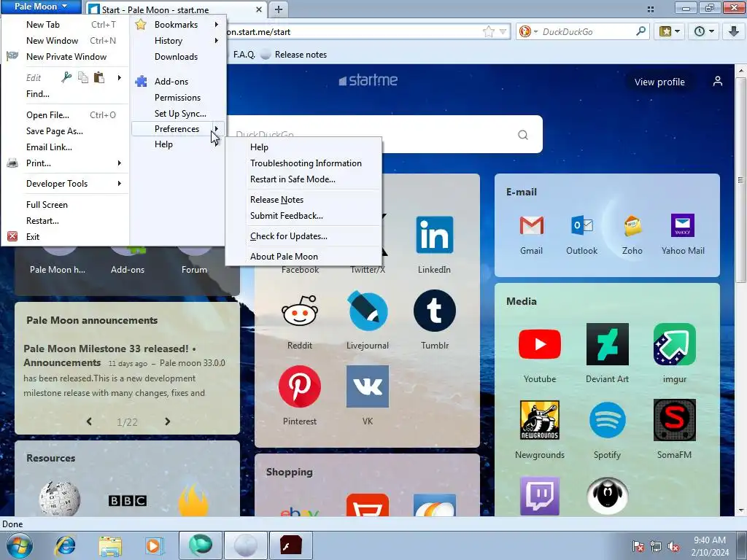Viewport: 747px width, 560px height.
Task: Go to previous announcement arrow
Action: click(x=89, y=421)
